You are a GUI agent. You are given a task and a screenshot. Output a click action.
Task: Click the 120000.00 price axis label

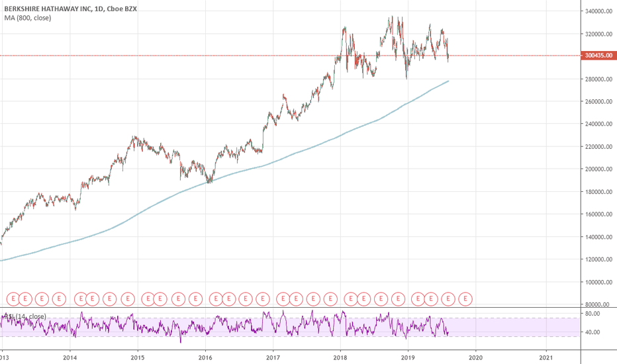(598, 259)
